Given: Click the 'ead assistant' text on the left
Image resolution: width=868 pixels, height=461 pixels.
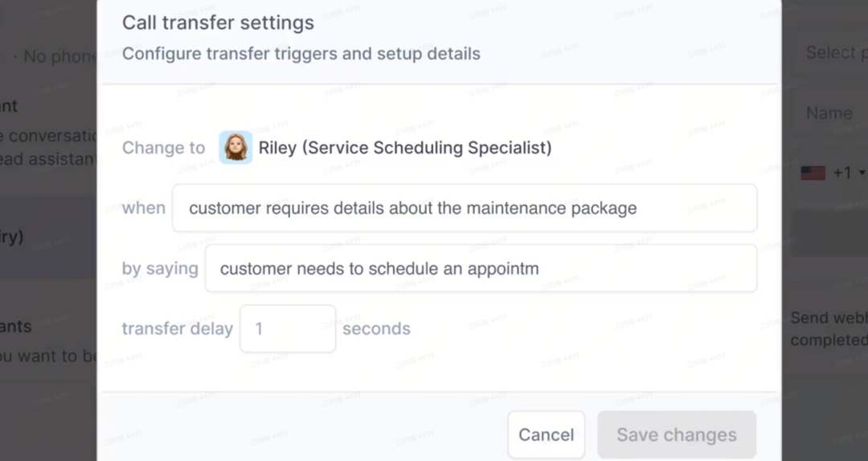Looking at the screenshot, I should [x=48, y=159].
